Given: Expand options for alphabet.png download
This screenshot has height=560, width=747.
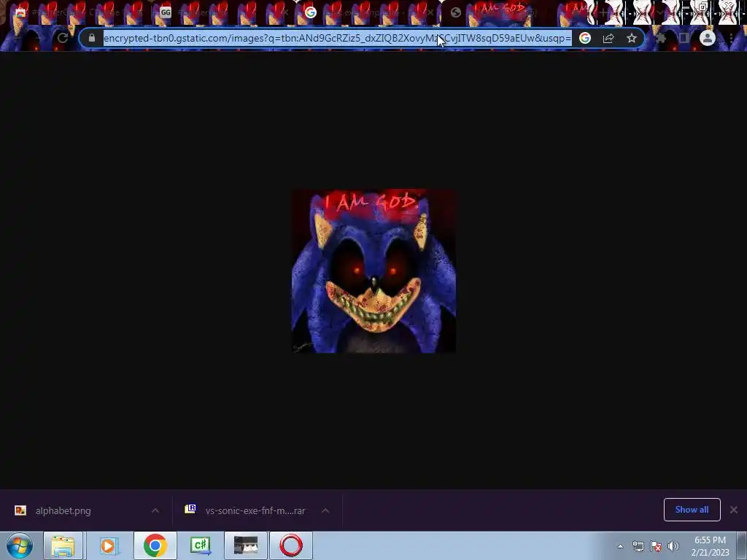Looking at the screenshot, I should [155, 510].
